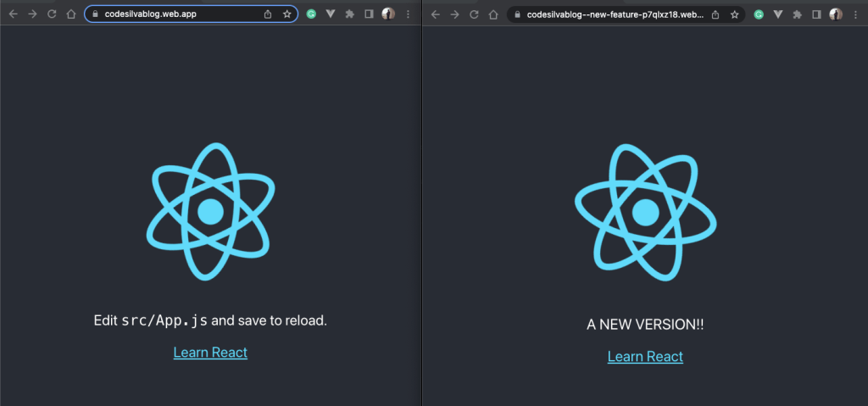Open profile avatar in left window
The image size is (868, 406).
[x=388, y=14]
